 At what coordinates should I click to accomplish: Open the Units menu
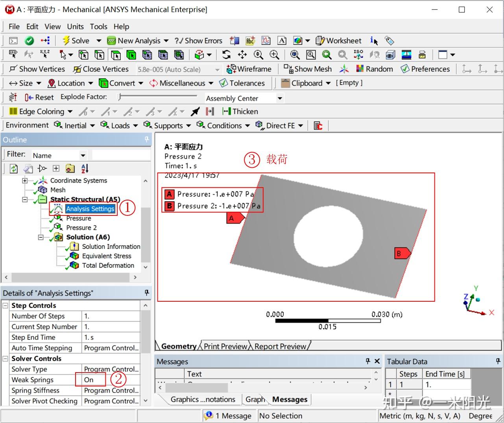(x=75, y=26)
